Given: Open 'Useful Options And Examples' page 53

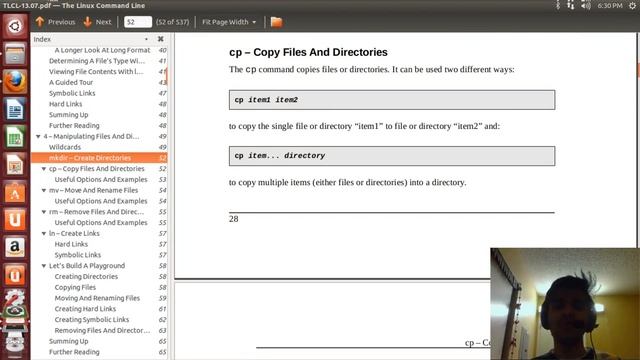Looking at the screenshot, I should coord(101,179).
